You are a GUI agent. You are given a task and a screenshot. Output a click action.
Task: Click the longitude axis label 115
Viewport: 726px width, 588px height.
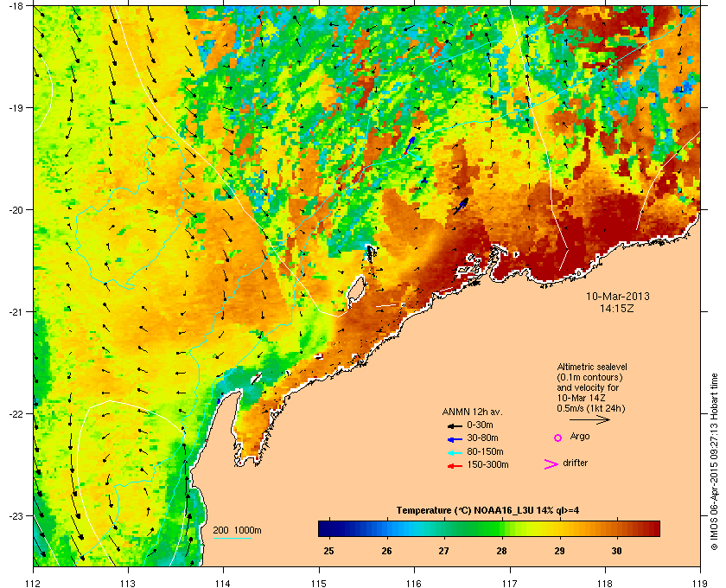319,583
